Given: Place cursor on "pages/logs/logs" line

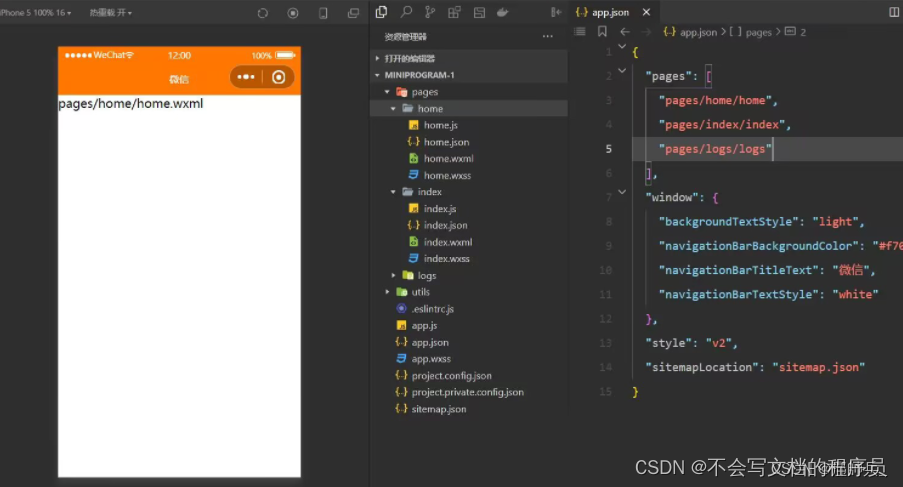Looking at the screenshot, I should [x=715, y=149].
